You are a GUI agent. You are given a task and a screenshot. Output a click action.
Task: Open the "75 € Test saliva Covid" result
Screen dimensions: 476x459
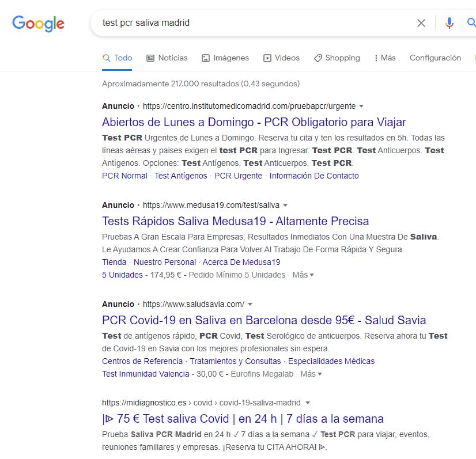[x=243, y=419]
